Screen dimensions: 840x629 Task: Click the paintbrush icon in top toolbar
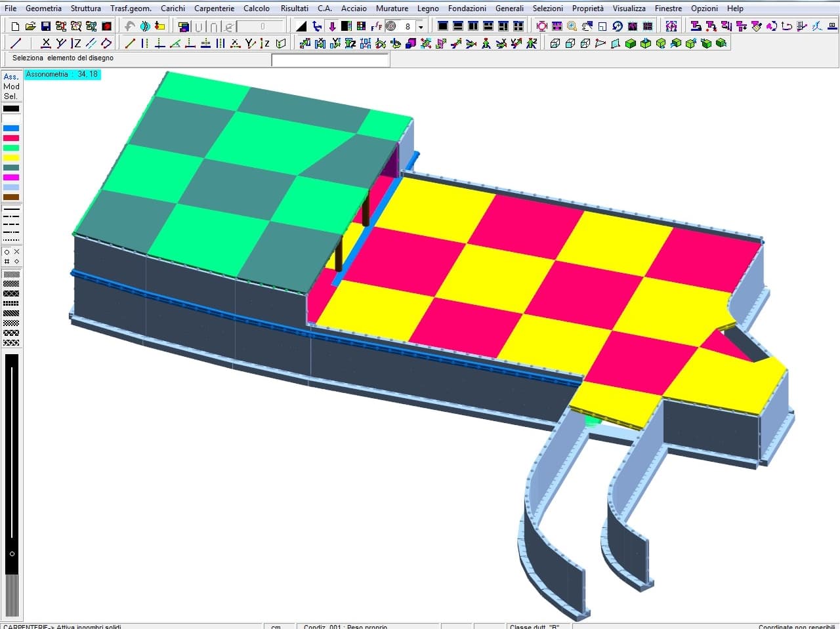click(757, 26)
